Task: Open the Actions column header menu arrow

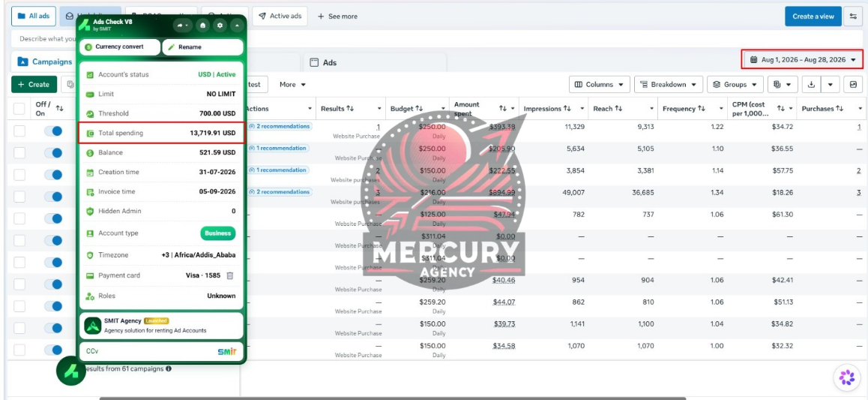Action: [310, 109]
